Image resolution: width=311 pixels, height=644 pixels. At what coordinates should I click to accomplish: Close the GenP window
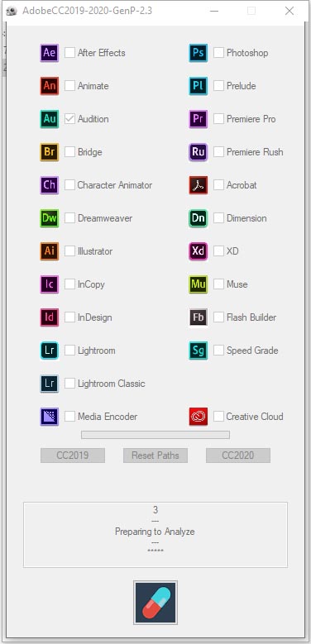(x=289, y=11)
